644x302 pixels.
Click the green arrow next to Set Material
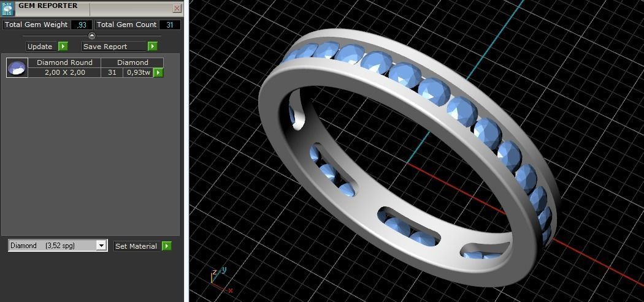[x=166, y=246]
